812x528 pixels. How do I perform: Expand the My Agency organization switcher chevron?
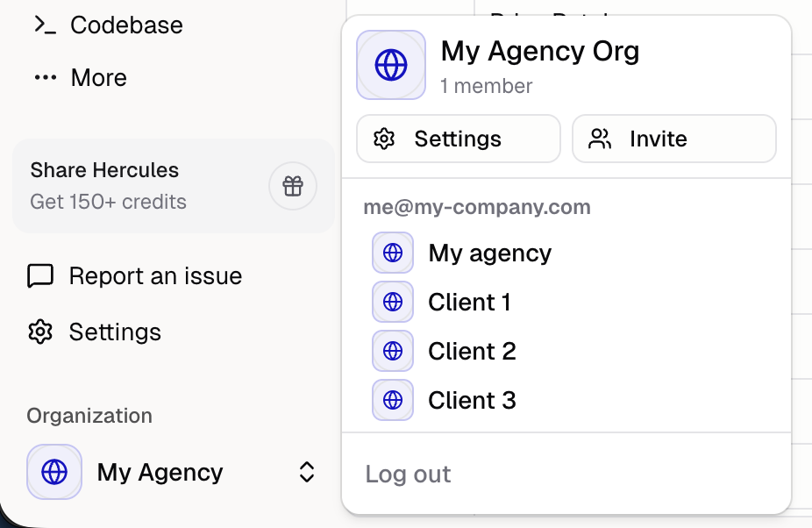pos(306,472)
